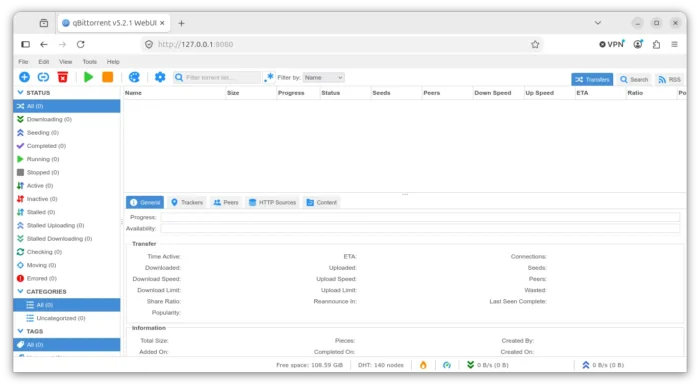This screenshot has height=387, width=700.
Task: Select the Moving (0) filter
Action: point(67,265)
